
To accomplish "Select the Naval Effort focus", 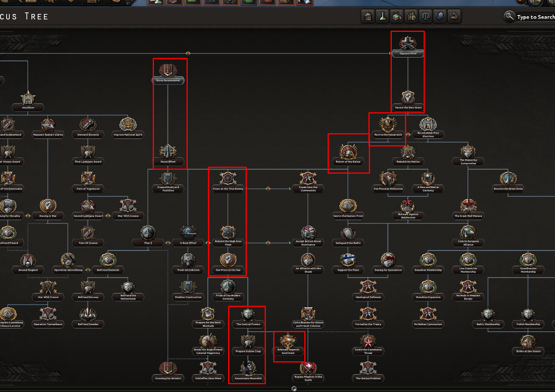I will [168, 155].
